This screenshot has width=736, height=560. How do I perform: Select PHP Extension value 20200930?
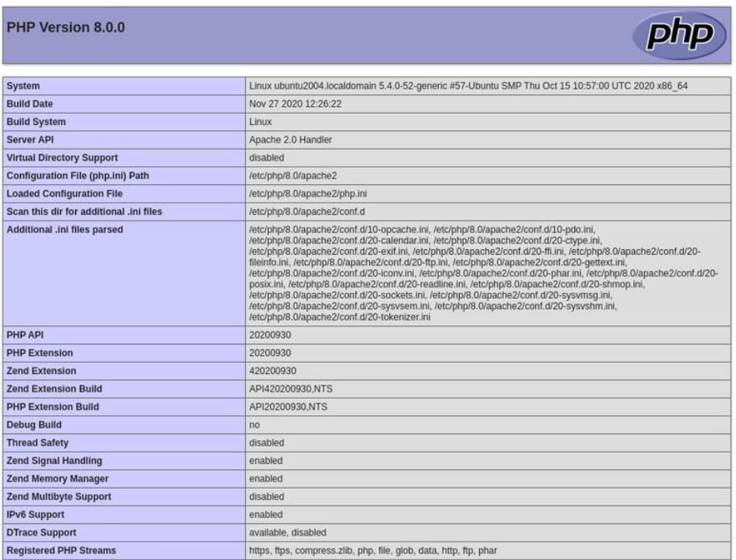pos(270,353)
